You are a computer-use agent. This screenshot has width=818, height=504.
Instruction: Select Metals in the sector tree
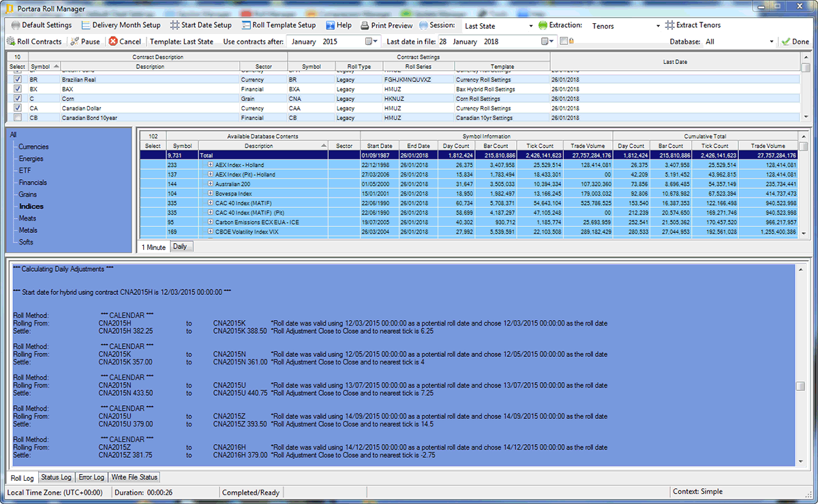click(28, 230)
